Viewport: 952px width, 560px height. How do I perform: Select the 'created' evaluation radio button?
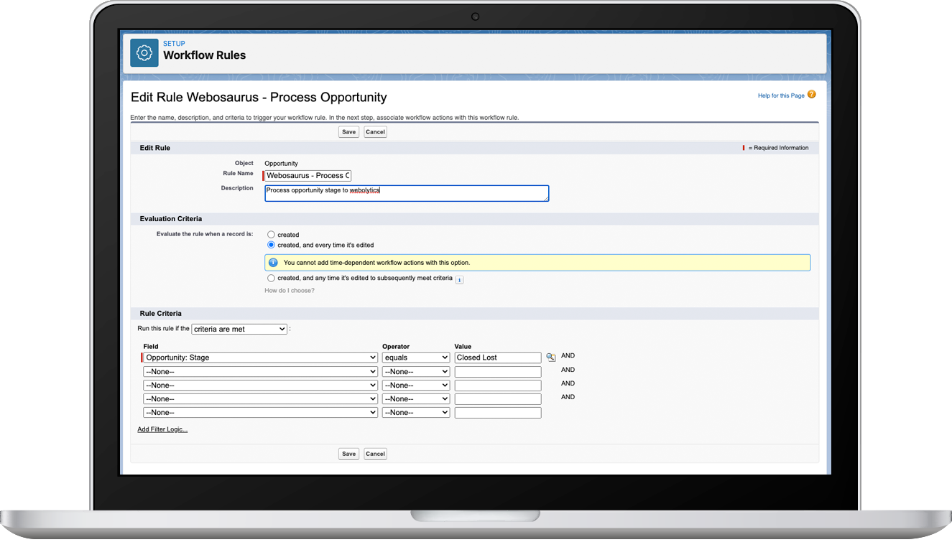[271, 234]
